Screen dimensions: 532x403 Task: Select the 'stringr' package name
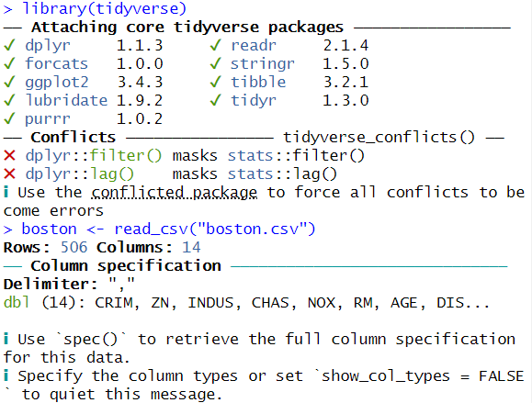coord(263,64)
